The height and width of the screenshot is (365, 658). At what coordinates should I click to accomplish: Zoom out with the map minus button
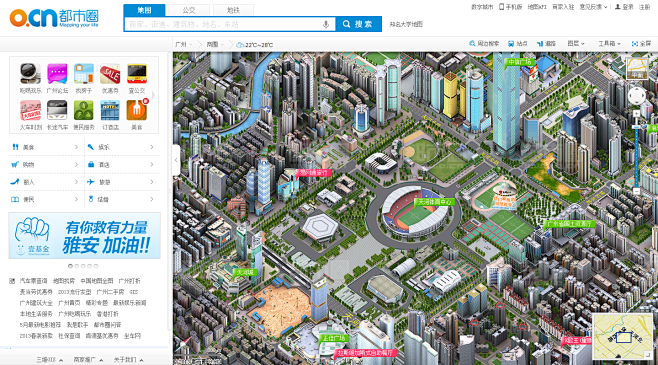point(637,191)
